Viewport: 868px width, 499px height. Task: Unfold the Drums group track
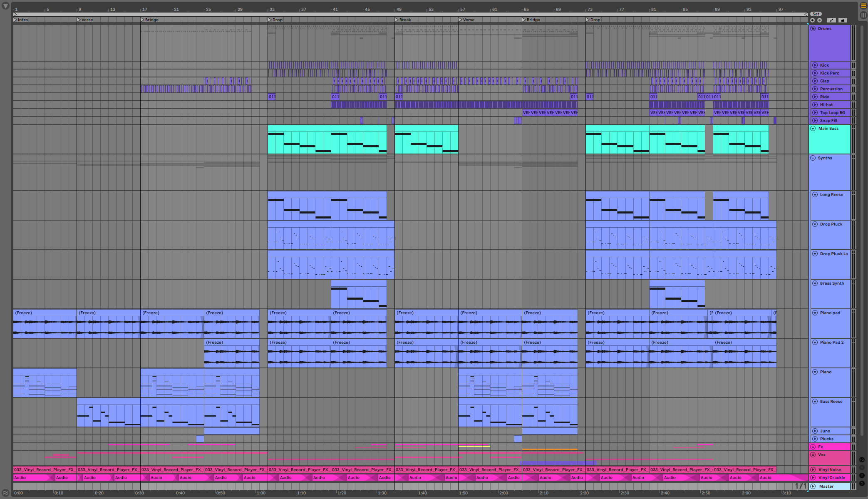(x=813, y=29)
